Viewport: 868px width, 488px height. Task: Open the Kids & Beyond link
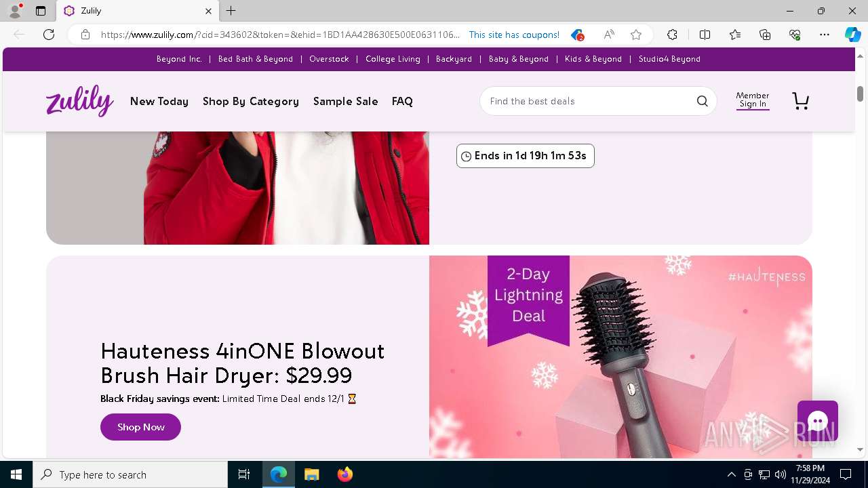coord(593,59)
